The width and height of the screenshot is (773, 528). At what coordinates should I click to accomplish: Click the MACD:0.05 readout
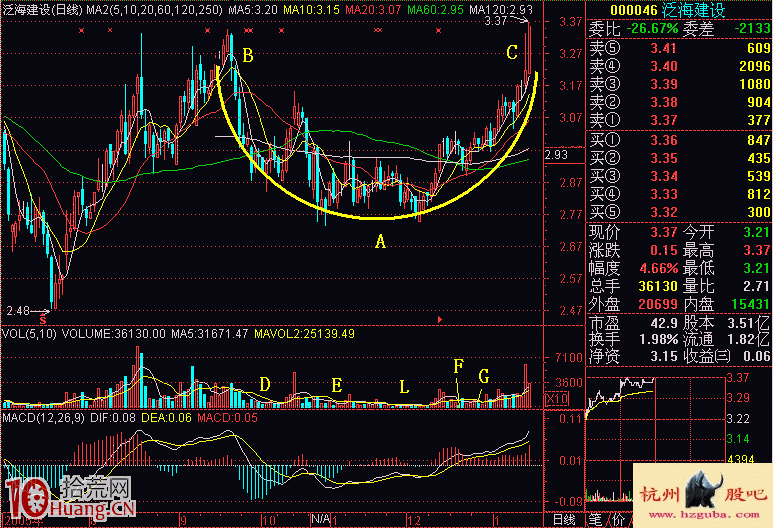[x=227, y=418]
